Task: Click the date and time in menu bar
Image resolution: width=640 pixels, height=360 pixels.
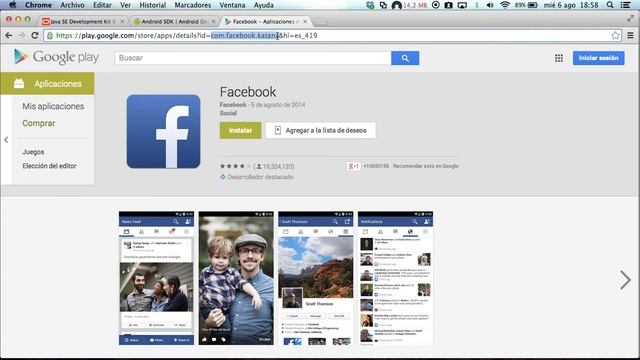Action: [x=571, y=5]
